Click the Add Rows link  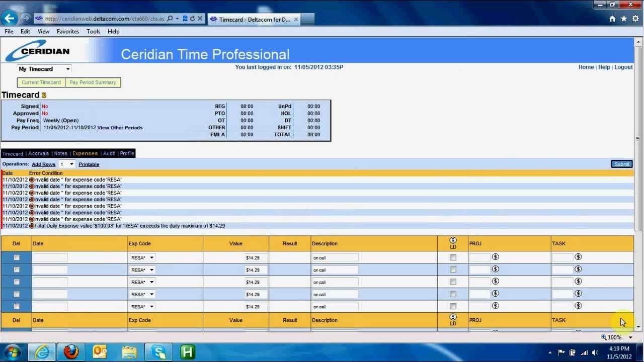(x=44, y=164)
